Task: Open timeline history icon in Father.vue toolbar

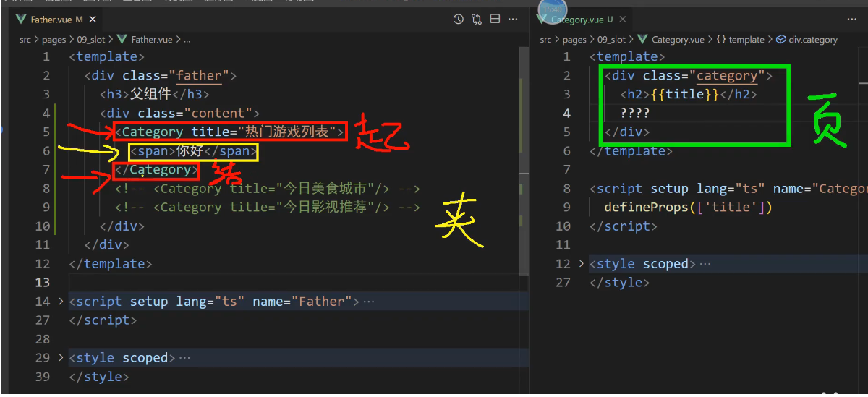Action: (x=459, y=20)
